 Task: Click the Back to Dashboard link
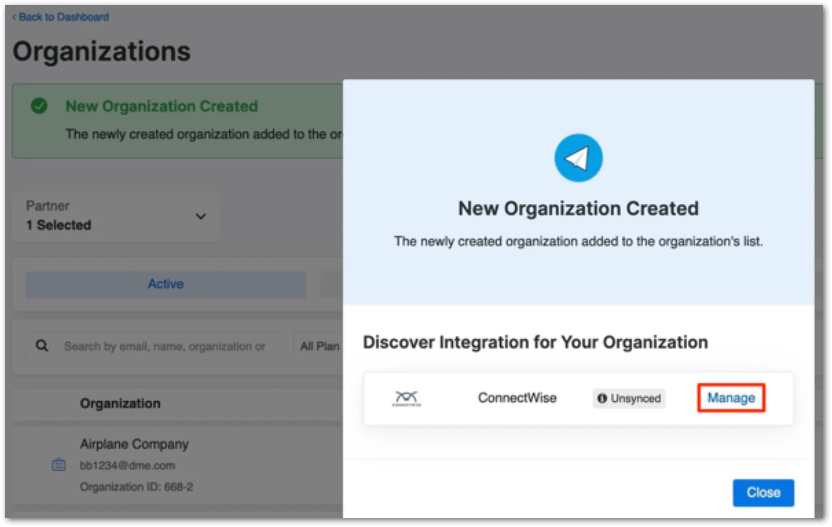pos(60,17)
